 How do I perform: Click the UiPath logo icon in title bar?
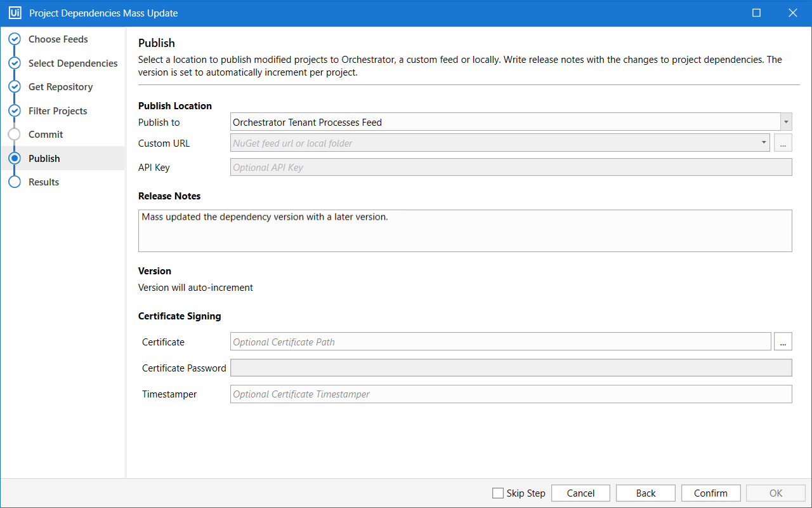(x=15, y=13)
